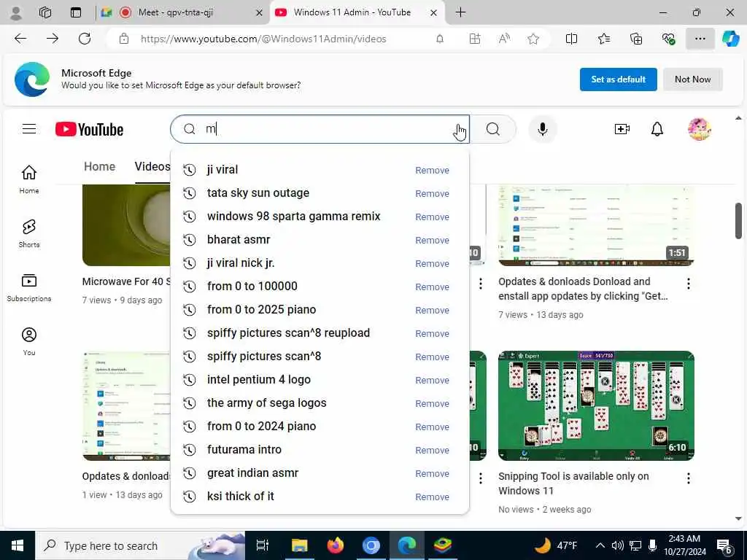Image resolution: width=747 pixels, height=560 pixels.
Task: Click the YouTube search magnifier button
Action: pos(493,129)
